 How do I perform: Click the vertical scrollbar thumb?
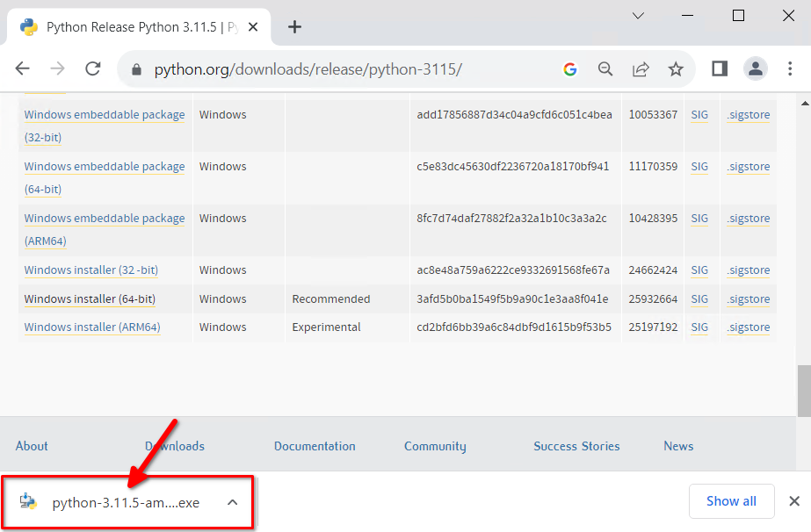point(804,391)
